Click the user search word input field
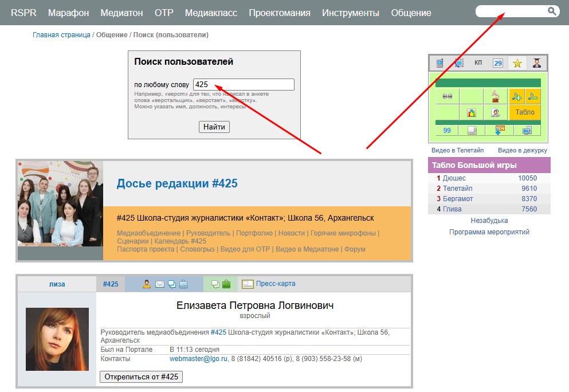Viewport: 569px width, 392px height. tap(244, 84)
